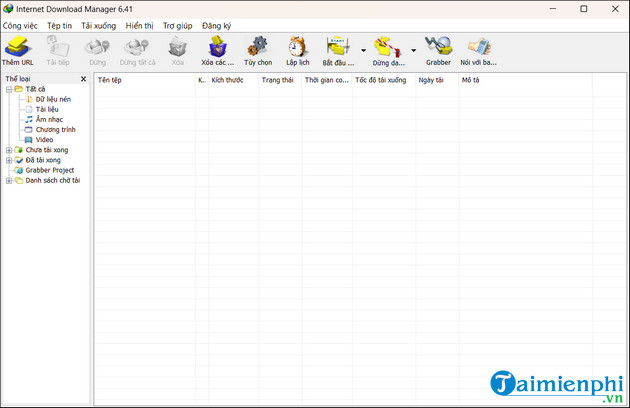Sort by Kích thước column header

[x=233, y=80]
